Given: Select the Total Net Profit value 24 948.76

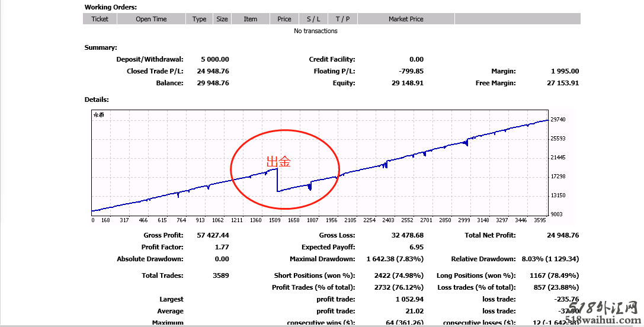Looking at the screenshot, I should click(563, 235).
